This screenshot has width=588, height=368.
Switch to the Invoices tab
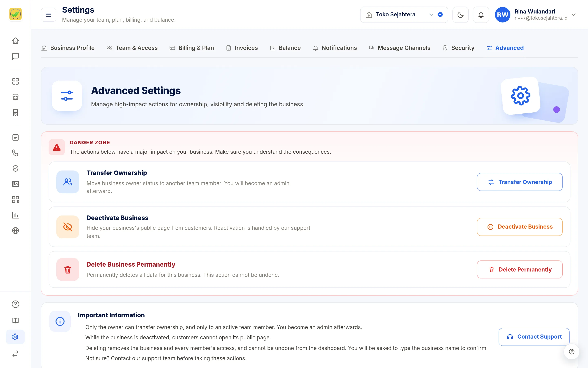[242, 48]
